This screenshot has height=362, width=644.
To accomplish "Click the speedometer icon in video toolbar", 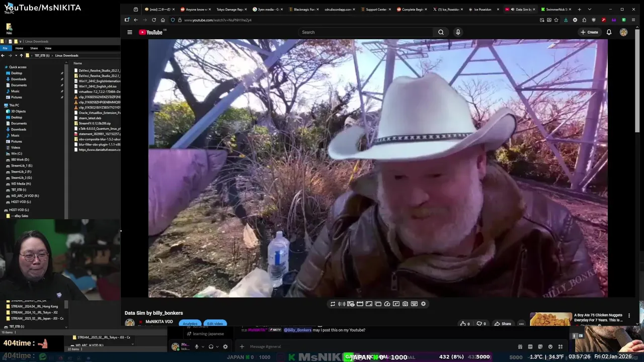I will 387,304.
